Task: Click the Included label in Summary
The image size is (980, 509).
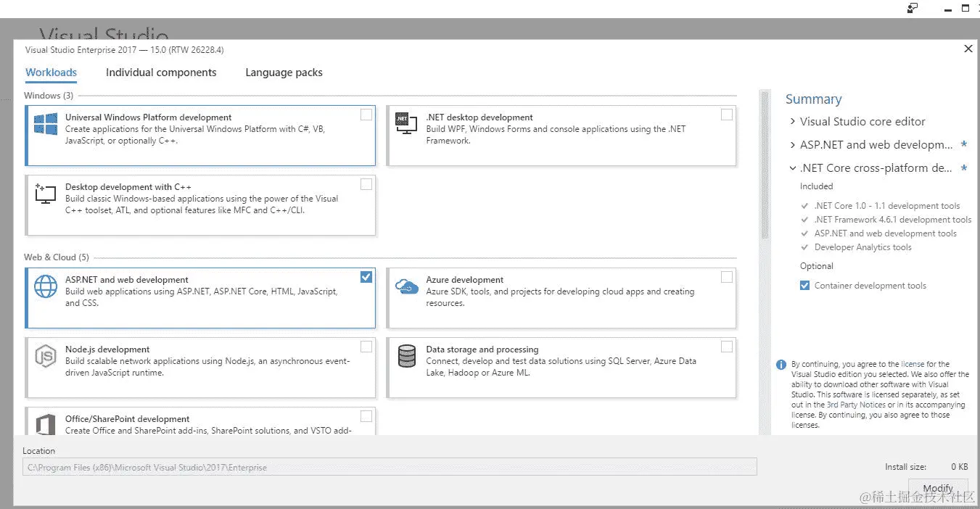Action: (x=817, y=186)
